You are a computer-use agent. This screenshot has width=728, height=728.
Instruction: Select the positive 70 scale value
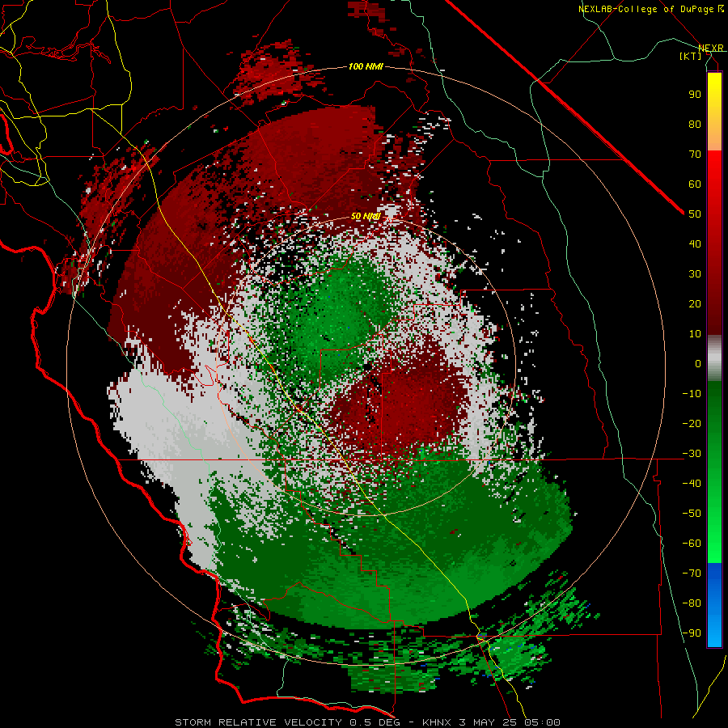[695, 154]
